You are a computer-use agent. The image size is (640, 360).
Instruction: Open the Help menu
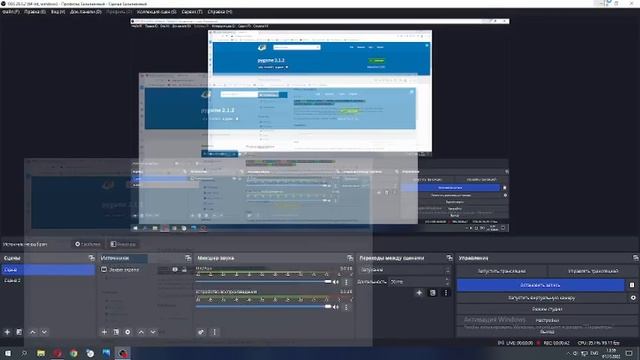220,12
